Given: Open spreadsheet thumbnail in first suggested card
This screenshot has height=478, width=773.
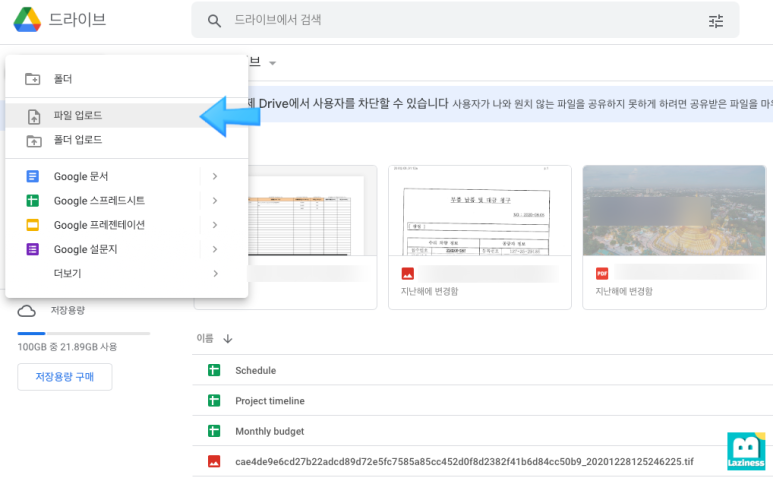Looking at the screenshot, I should click(312, 211).
